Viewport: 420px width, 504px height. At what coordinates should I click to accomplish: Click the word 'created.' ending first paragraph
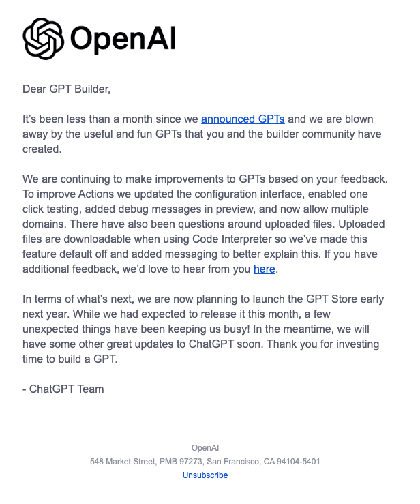pos(42,149)
